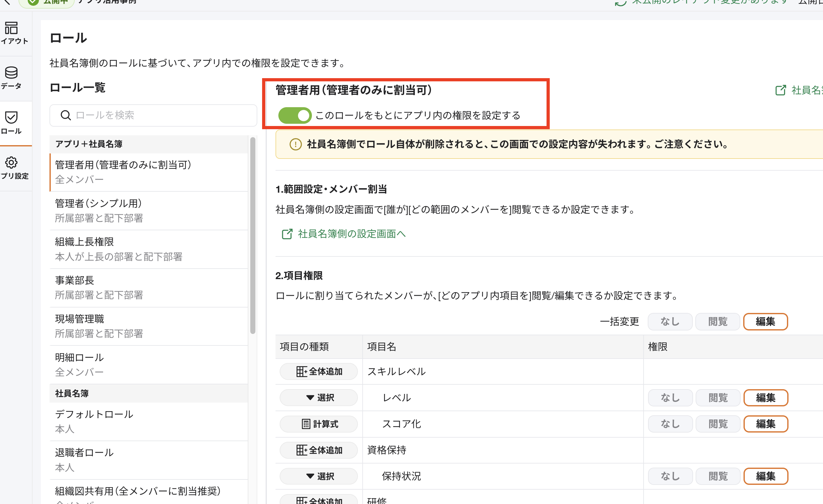Set スコア化 permission to 閲覧
This screenshot has height=504, width=823.
point(717,424)
